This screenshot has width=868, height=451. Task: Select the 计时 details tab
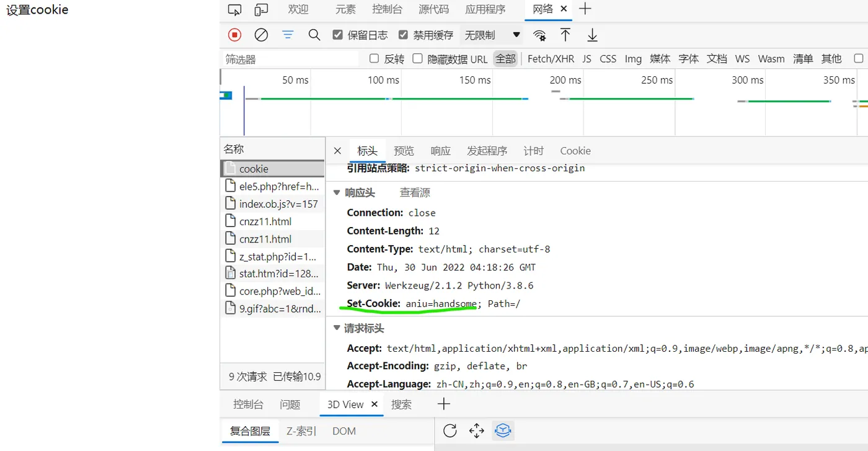coord(533,151)
